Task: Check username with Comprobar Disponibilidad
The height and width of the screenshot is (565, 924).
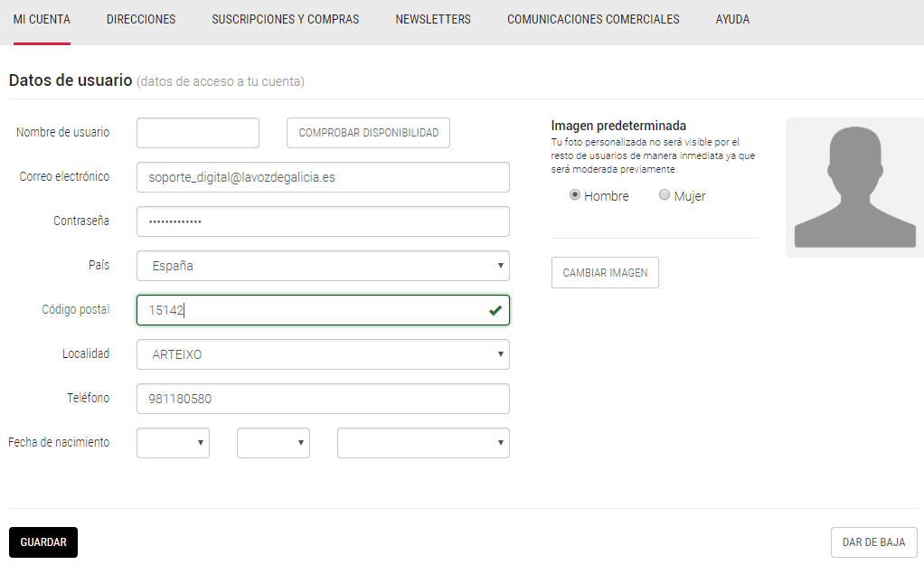Action: pos(368,133)
